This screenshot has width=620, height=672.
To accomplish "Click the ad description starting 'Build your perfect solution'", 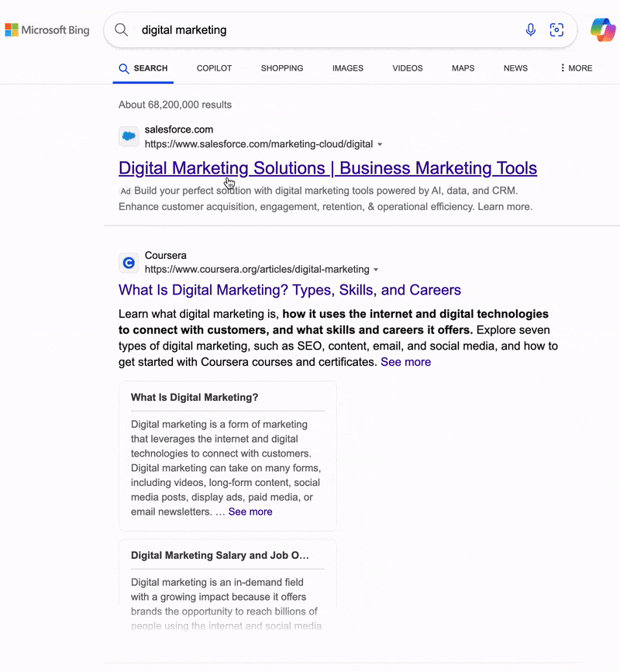I will tap(326, 199).
